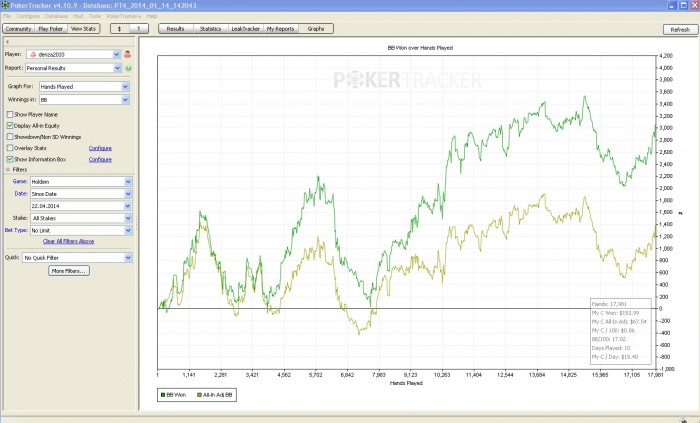Open the Bet Type dropdown No Limit
Screen dimensions: 700x423
coord(81,231)
